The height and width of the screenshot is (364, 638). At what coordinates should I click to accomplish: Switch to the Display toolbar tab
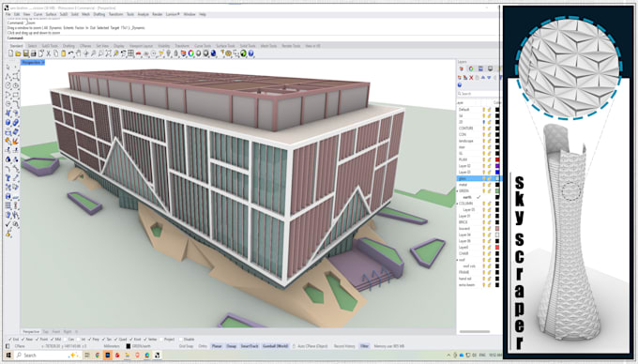pos(119,46)
